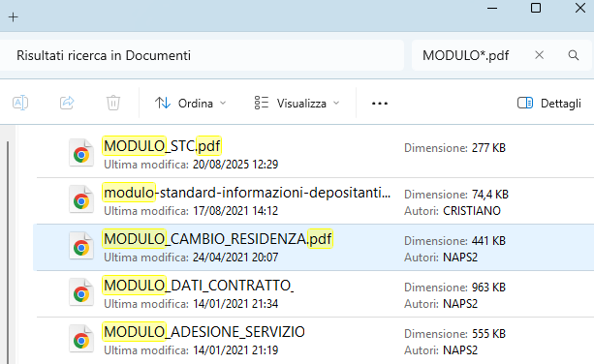Select the modulo-standard-informazioni-depositanti file

[x=314, y=201]
